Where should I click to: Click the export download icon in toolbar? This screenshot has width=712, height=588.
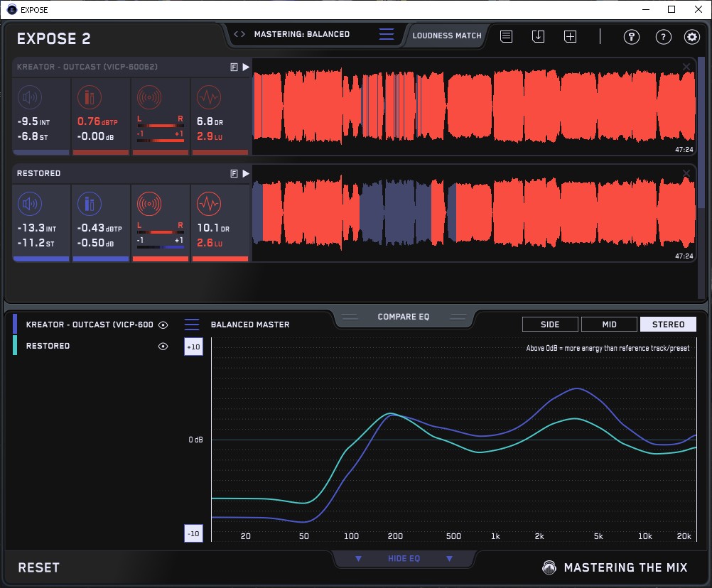point(538,36)
